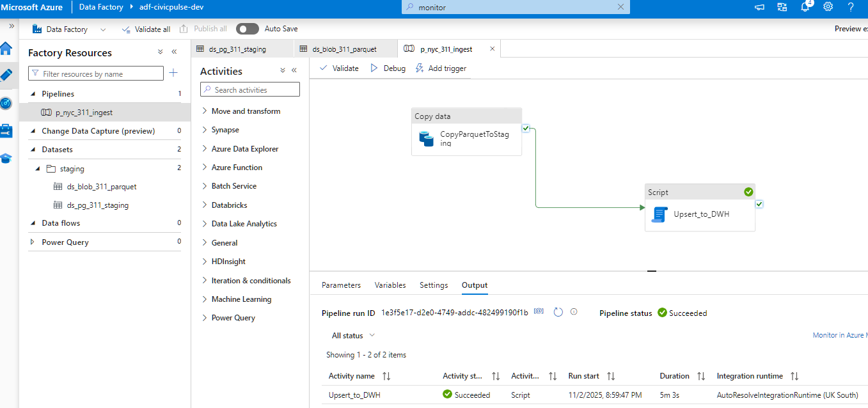
Task: Click the Upsert_to_DWH success checkbox connector
Action: tap(759, 204)
